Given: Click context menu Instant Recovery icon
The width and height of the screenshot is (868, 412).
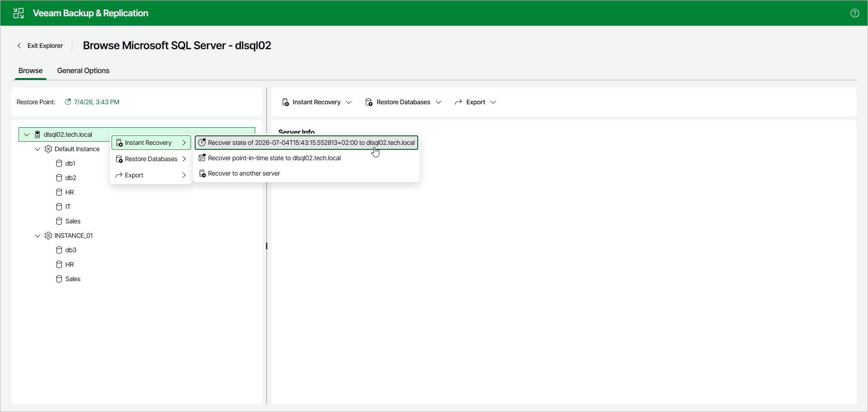Looking at the screenshot, I should coord(119,143).
